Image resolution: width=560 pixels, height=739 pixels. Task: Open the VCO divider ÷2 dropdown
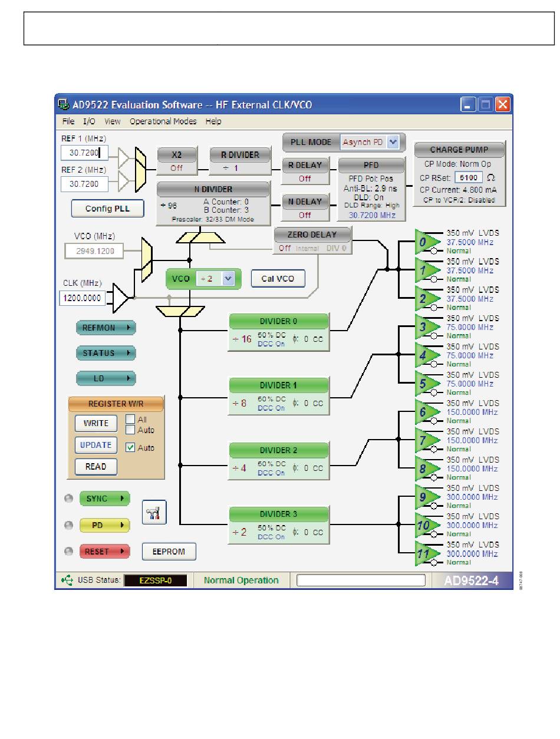tap(228, 279)
